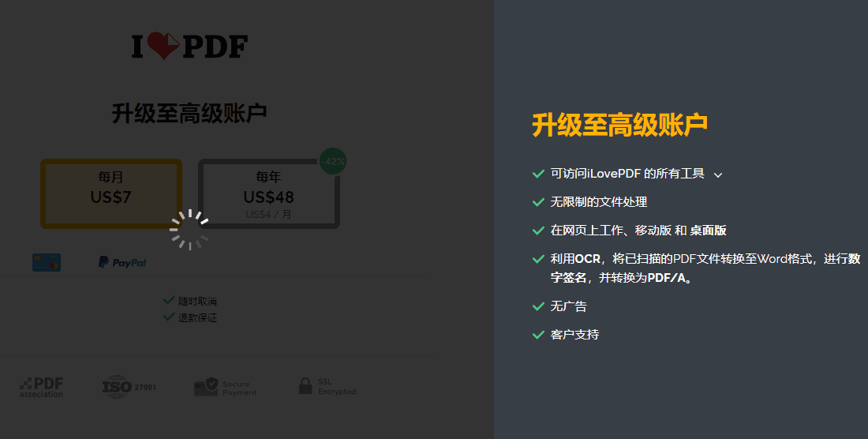Click the 无广告 feature text
The image size is (868, 439).
coord(568,306)
